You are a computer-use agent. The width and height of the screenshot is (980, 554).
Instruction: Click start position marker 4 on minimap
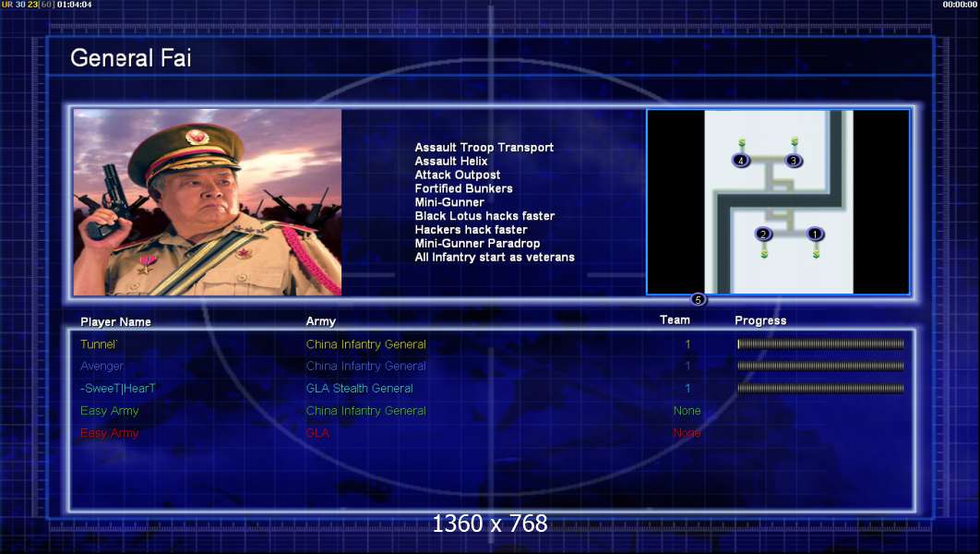741,161
